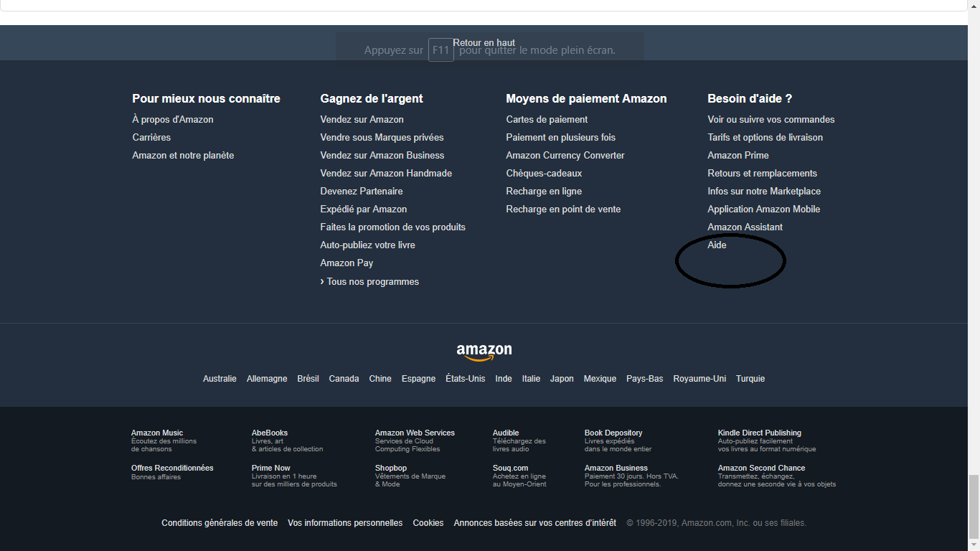980x551 pixels.
Task: Open À propos d'Amazon link
Action: [x=173, y=120]
